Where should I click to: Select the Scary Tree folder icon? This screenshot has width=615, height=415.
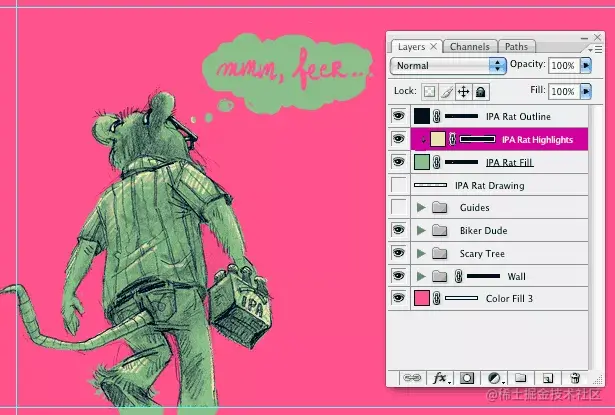440,253
